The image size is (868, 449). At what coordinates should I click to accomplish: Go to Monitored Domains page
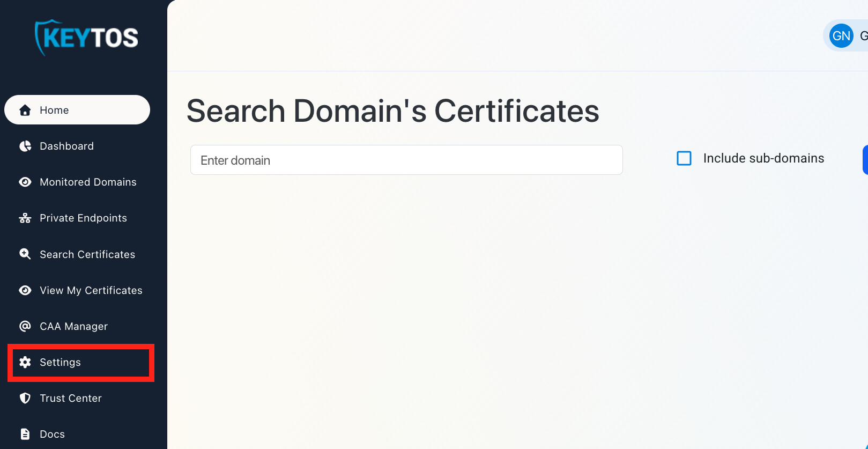[x=88, y=182]
